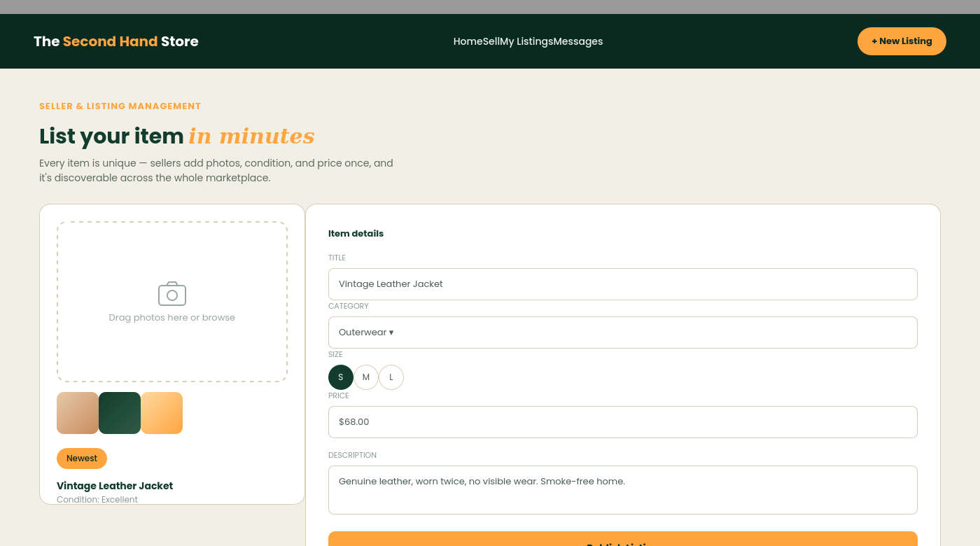Select the orange gradient photo thumbnail
The height and width of the screenshot is (546, 980).
pyautogui.click(x=162, y=413)
